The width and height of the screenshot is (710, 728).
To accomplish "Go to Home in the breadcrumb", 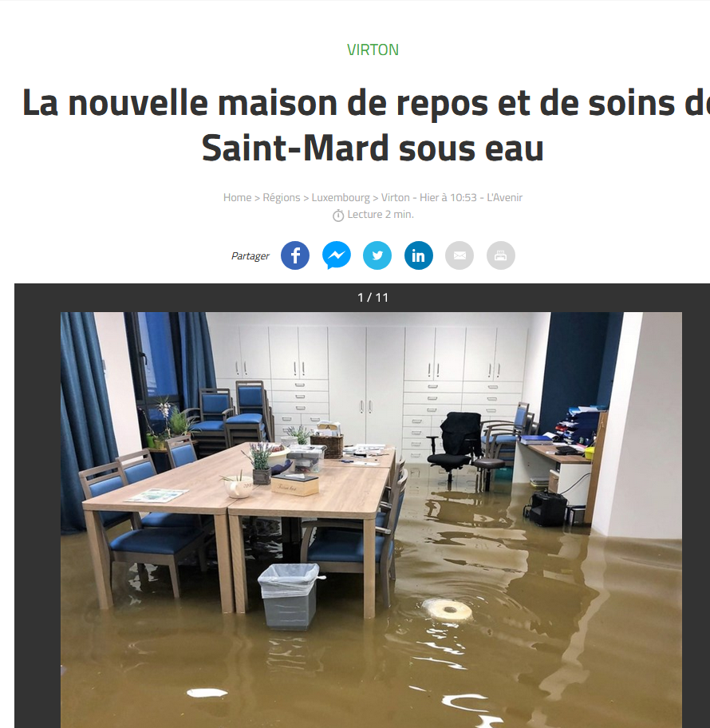I will tap(237, 197).
